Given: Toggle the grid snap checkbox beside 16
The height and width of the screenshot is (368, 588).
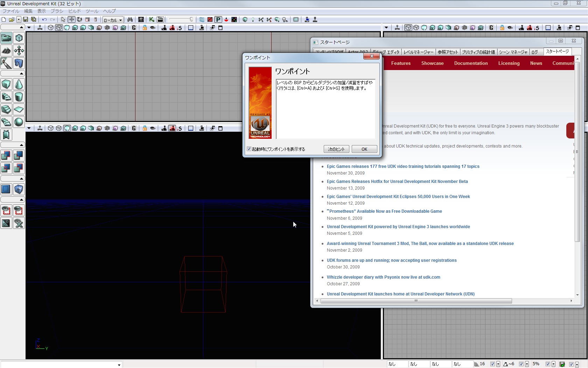Looking at the screenshot, I should 492,364.
